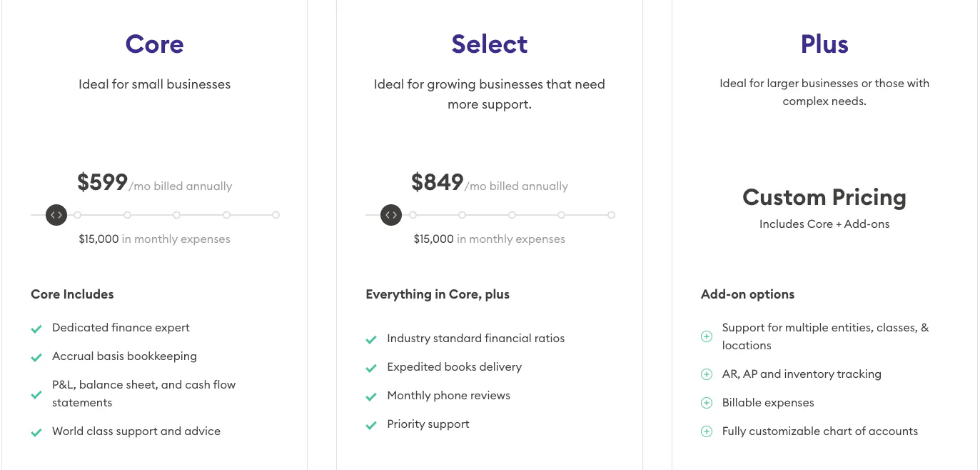Click the $849 price in Select plan
The width and height of the screenshot is (980, 470).
point(438,182)
